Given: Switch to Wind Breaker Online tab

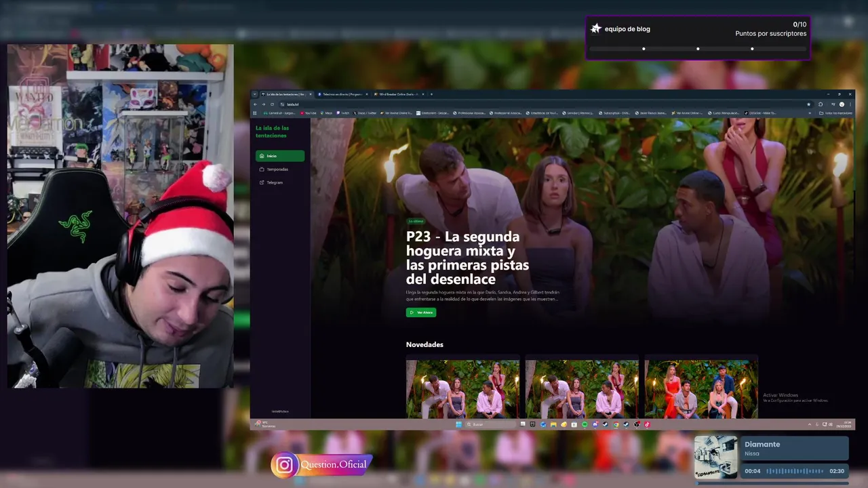Looking at the screenshot, I should tap(399, 94).
